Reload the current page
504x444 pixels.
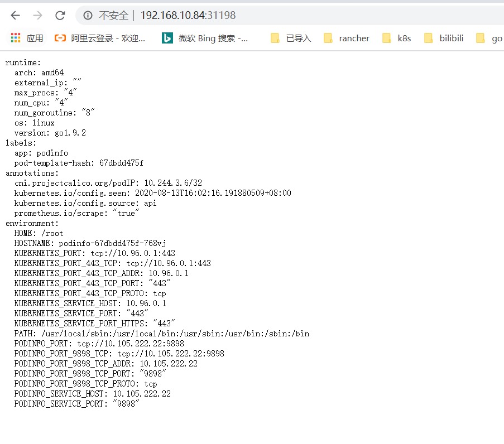coord(60,16)
